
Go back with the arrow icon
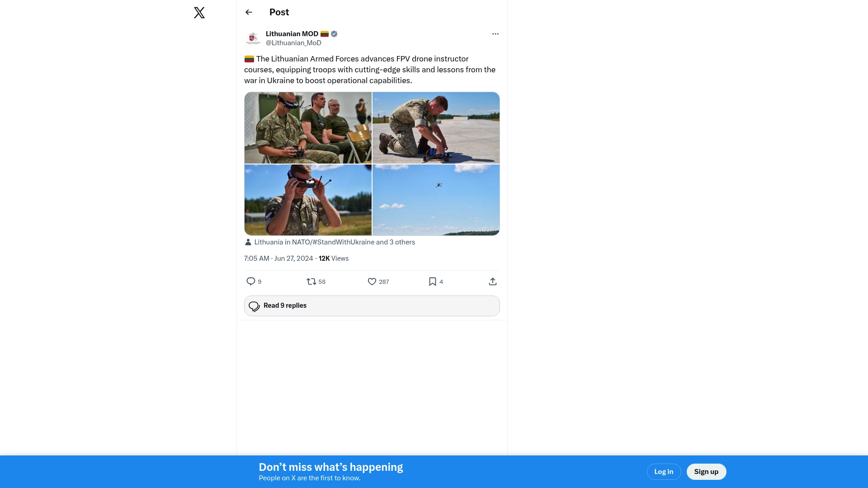tap(249, 12)
